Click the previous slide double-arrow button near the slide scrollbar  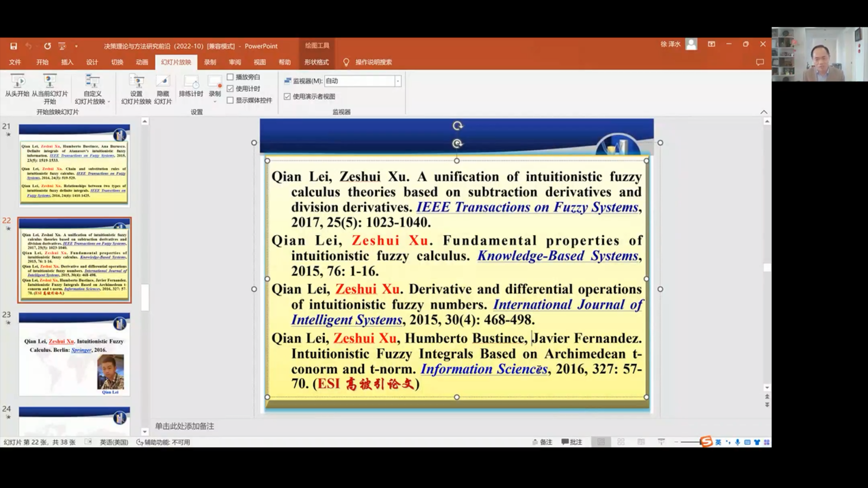tap(767, 396)
